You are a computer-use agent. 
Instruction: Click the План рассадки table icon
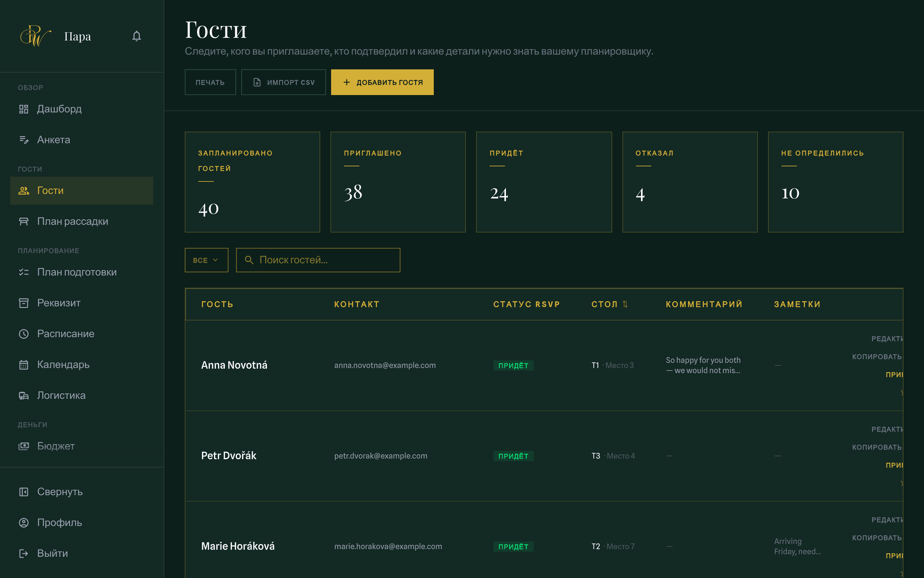[24, 221]
